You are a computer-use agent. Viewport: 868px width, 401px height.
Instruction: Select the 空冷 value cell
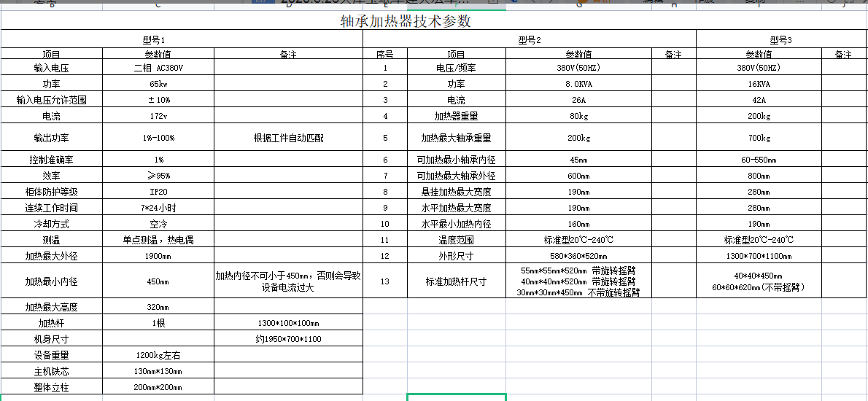158,224
